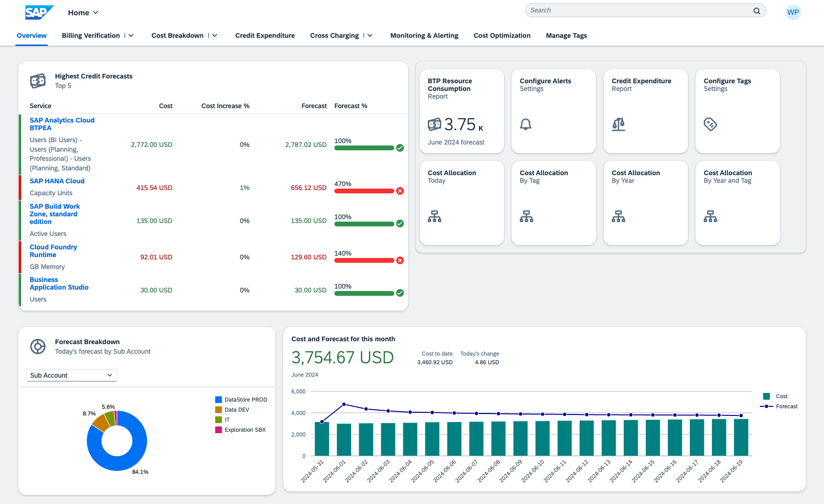Image resolution: width=824 pixels, height=504 pixels.
Task: Click green check status for SAP Build Work Zone
Action: (x=400, y=224)
